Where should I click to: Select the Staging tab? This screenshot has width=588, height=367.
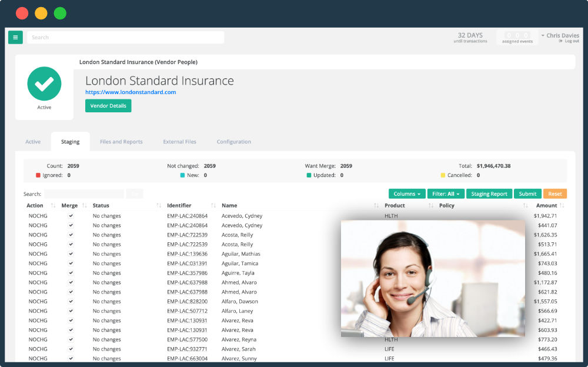point(70,142)
